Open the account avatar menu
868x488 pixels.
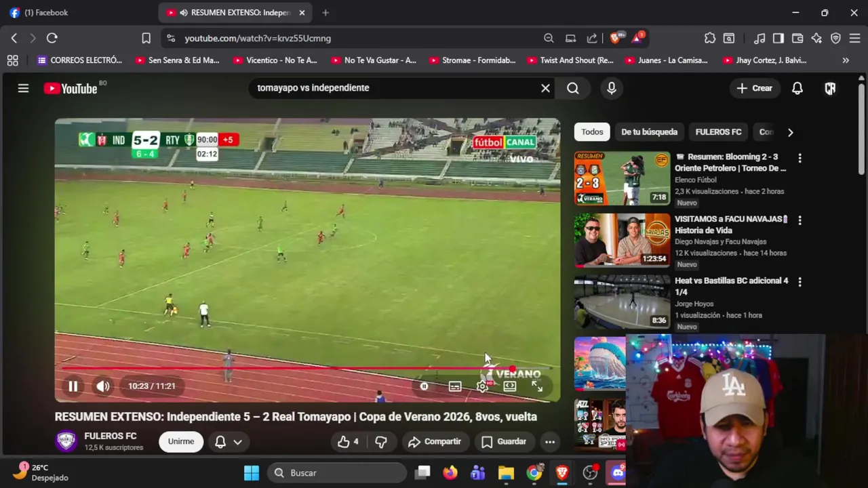830,88
